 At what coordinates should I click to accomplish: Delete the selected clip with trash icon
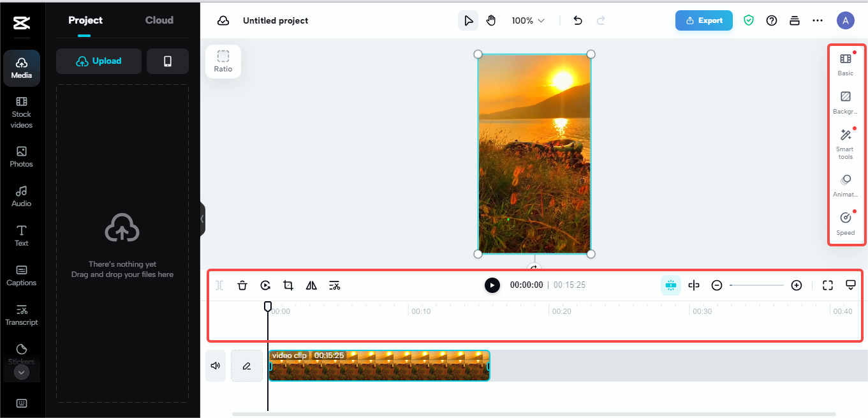click(242, 285)
